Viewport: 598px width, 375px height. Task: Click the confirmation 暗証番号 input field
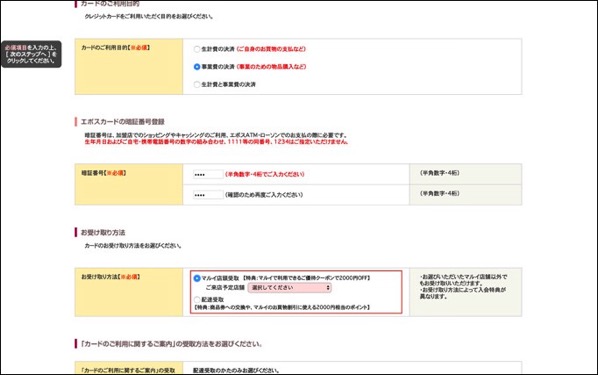[208, 195]
